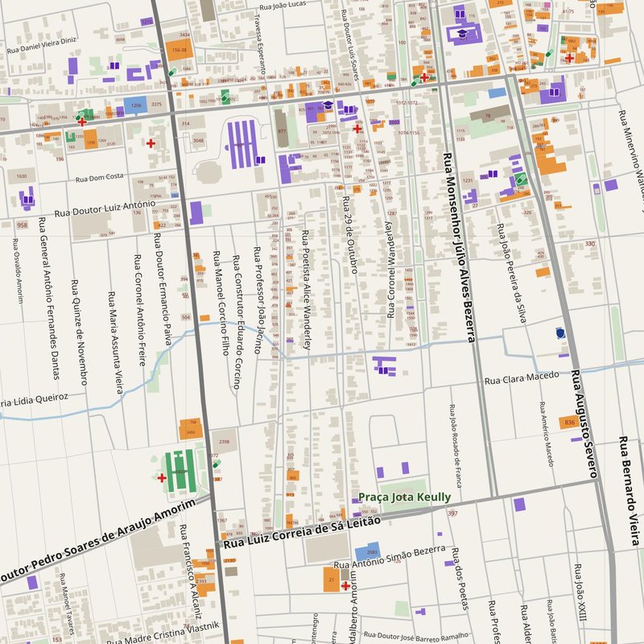This screenshot has width=644, height=644.
Task: Click book icon right of graduation cap near 877
Action: tap(349, 109)
